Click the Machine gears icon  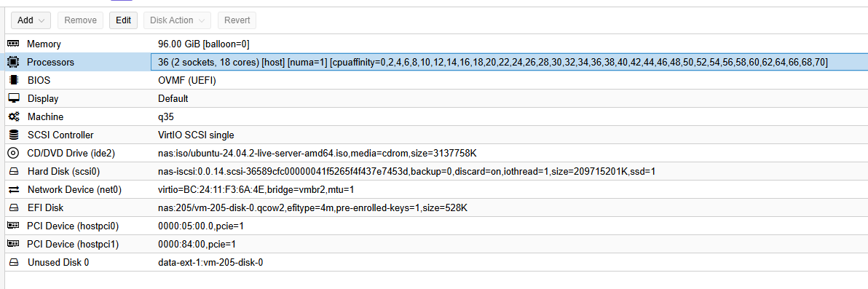[13, 116]
